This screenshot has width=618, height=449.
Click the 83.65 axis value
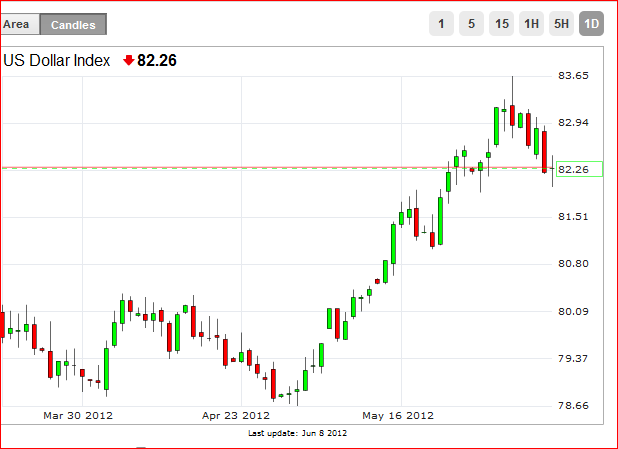(x=573, y=75)
